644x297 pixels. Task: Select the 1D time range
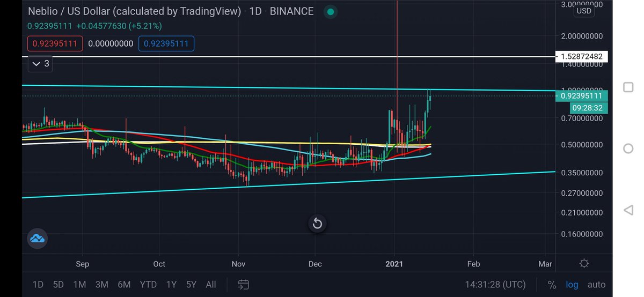[x=38, y=285]
